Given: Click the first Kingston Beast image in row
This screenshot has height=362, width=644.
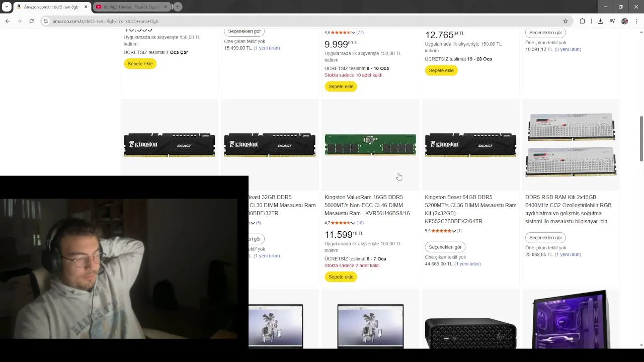Looking at the screenshot, I should [x=170, y=145].
